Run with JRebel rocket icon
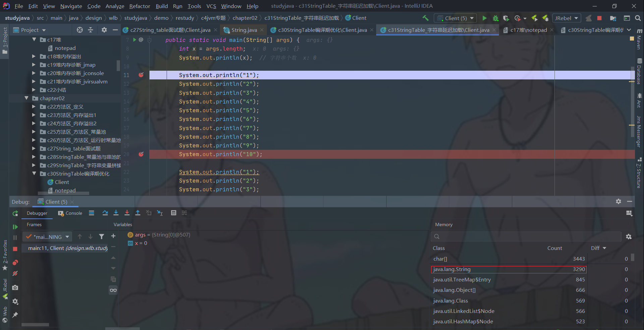Viewport: 644px width, 330px height. 535,18
